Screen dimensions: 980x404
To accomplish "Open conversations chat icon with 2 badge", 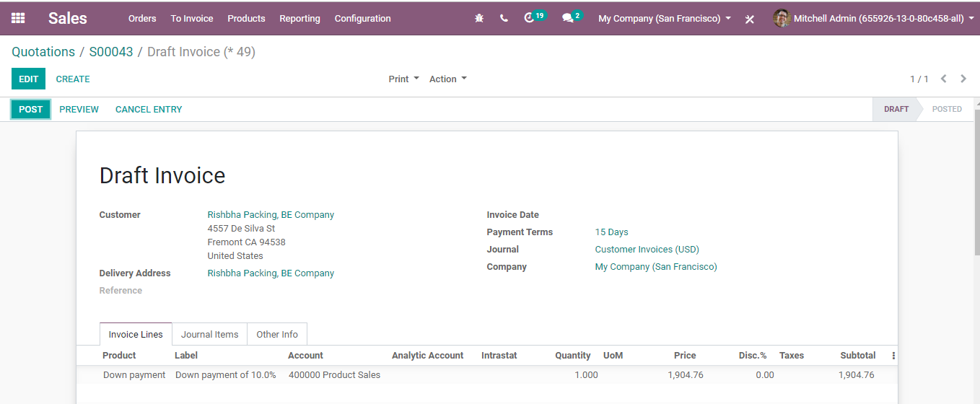I will pos(572,17).
